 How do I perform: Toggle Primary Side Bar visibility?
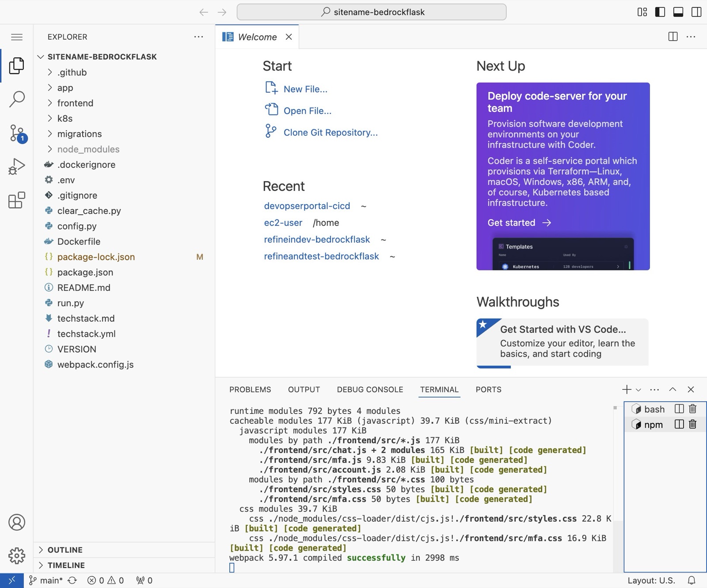coord(660,12)
